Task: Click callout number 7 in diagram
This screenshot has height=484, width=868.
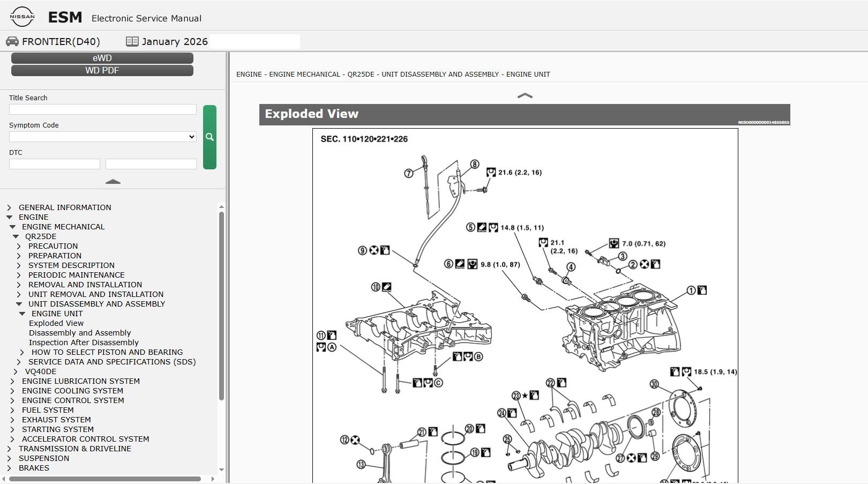Action: 409,173
